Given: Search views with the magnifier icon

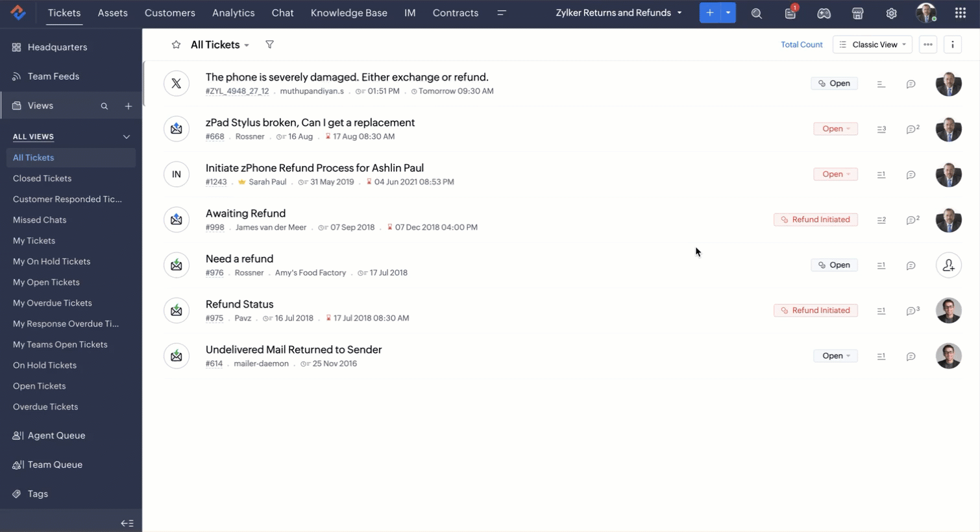Looking at the screenshot, I should pos(104,106).
